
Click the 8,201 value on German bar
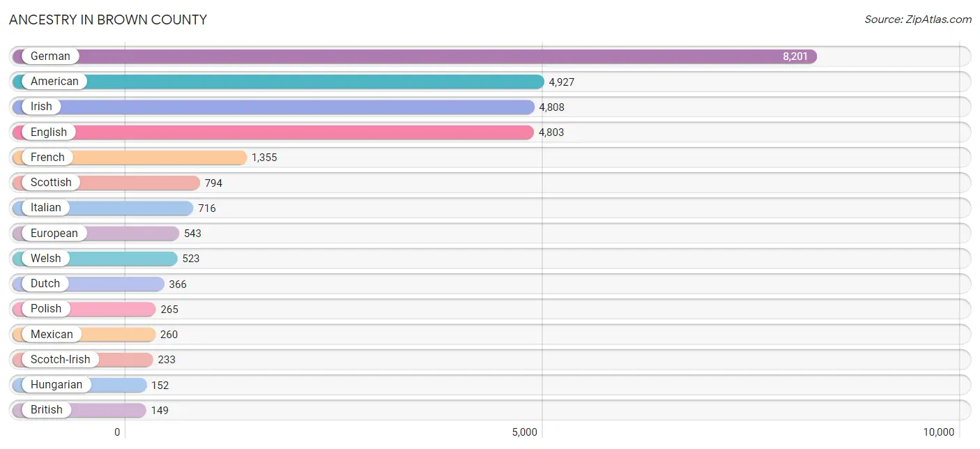pos(795,56)
